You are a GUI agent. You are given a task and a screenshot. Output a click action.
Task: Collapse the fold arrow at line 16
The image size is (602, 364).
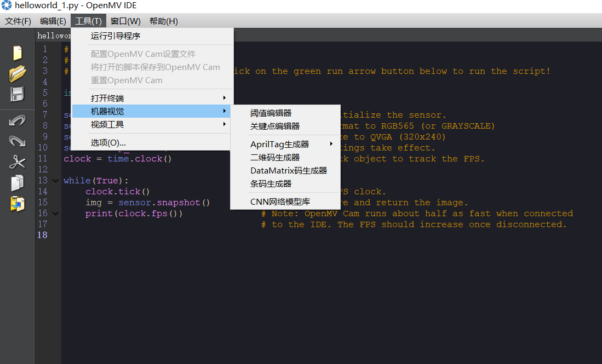coord(56,213)
